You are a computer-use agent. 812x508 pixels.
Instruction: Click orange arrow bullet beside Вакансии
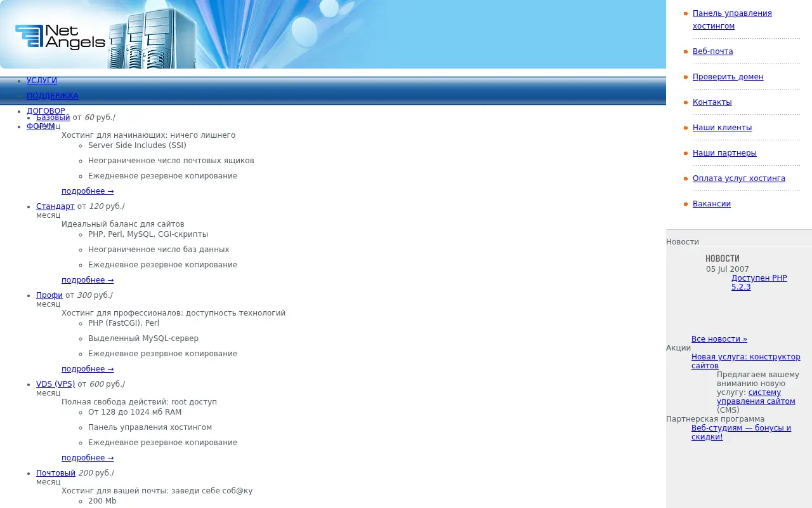[686, 204]
